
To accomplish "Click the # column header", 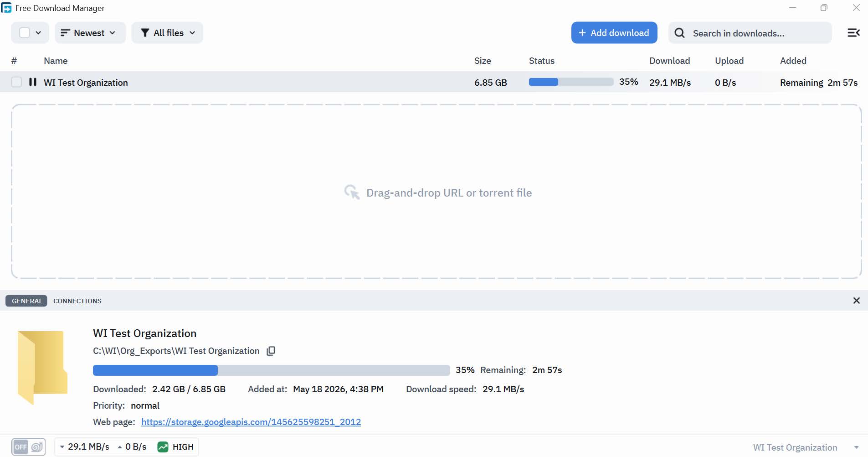I will coord(14,61).
